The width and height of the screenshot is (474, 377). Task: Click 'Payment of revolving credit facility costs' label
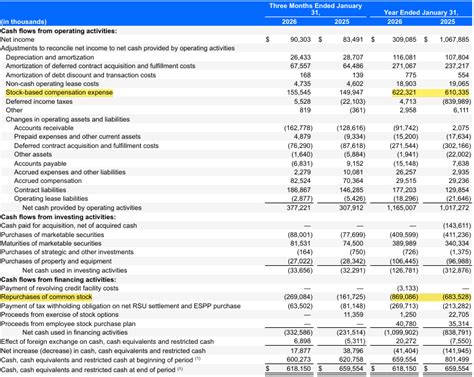coord(59,288)
